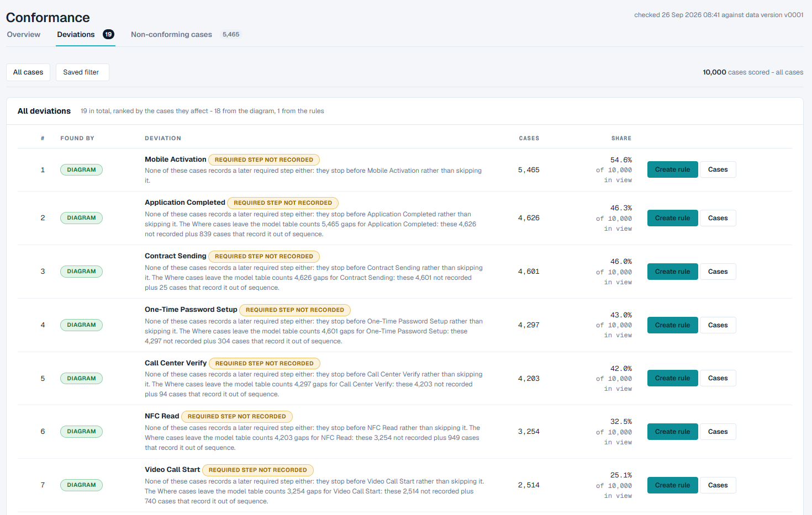Create rule for Mobile Activation deviation
812x515 pixels.
[672, 169]
